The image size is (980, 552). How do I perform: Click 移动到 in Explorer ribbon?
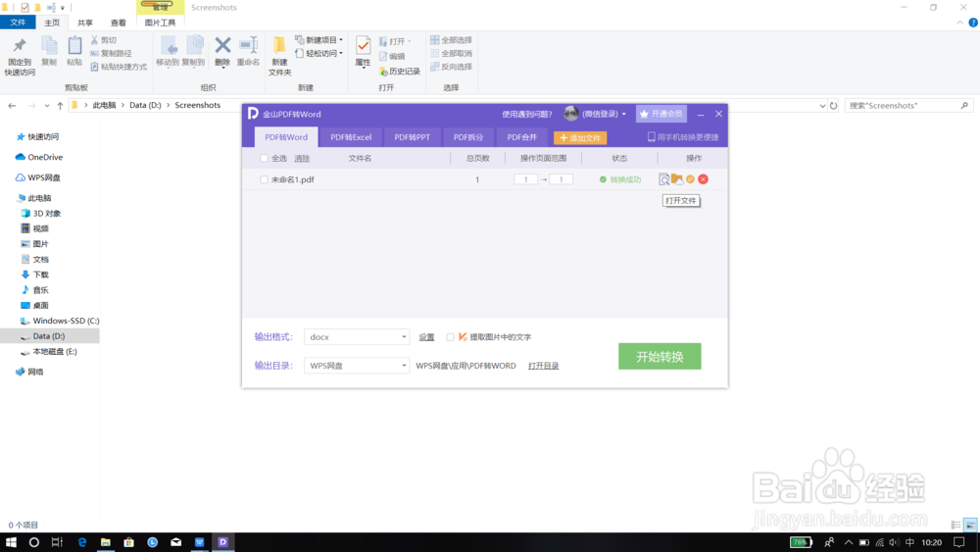click(168, 51)
